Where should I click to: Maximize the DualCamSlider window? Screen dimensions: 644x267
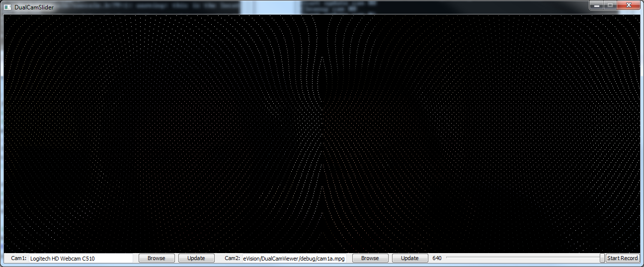(x=610, y=5)
